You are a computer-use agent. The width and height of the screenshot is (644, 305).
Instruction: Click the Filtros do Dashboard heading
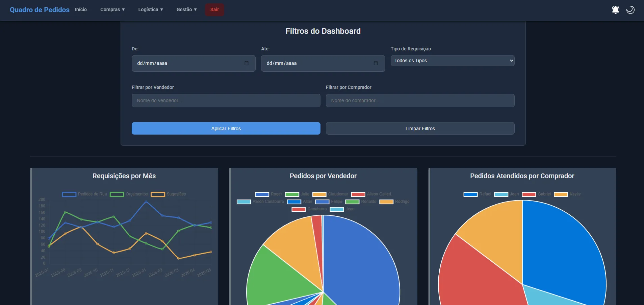tap(323, 31)
